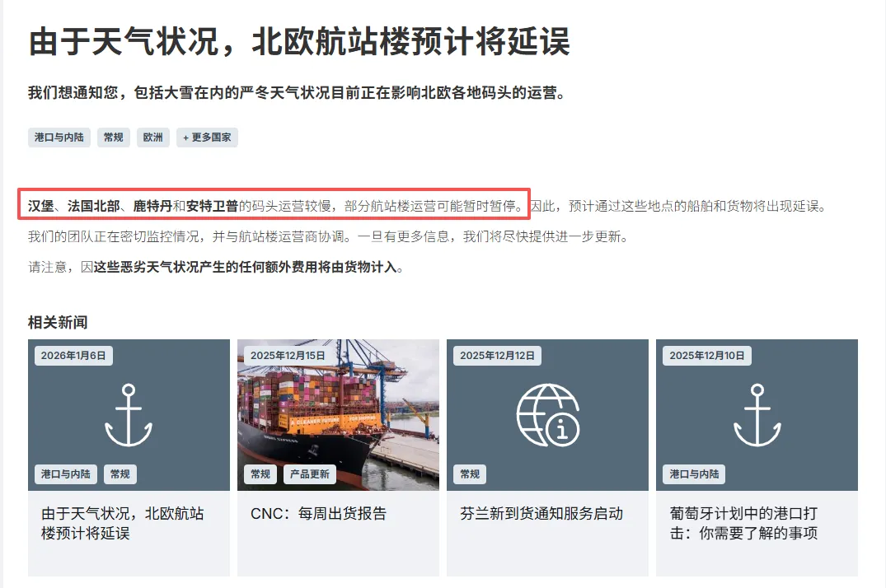
Task: Click the 2025年12月15日 date badge
Action: [x=288, y=356]
